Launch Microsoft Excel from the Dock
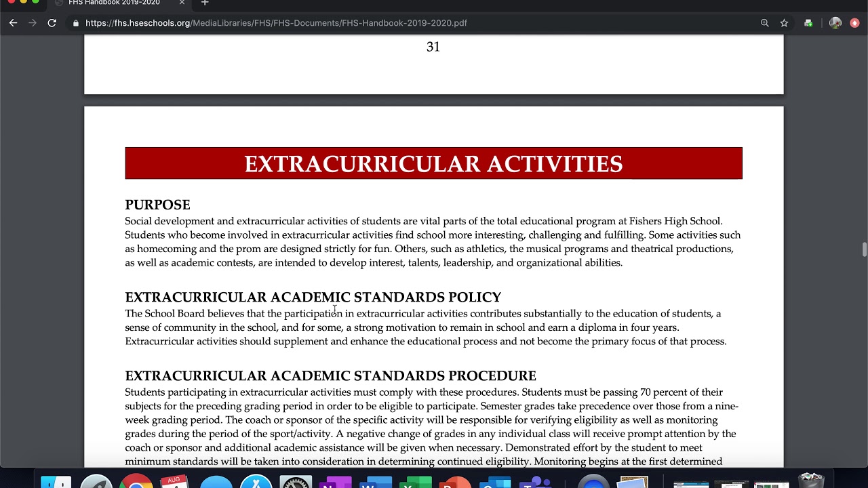The height and width of the screenshot is (488, 868). (415, 483)
